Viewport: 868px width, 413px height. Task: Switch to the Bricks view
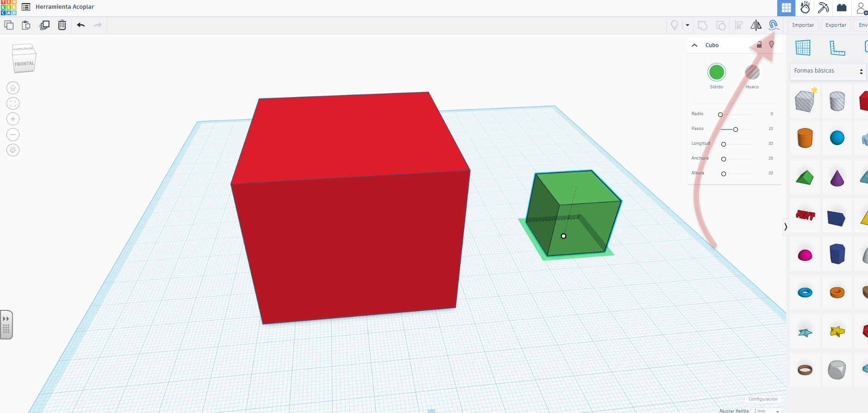(x=842, y=8)
